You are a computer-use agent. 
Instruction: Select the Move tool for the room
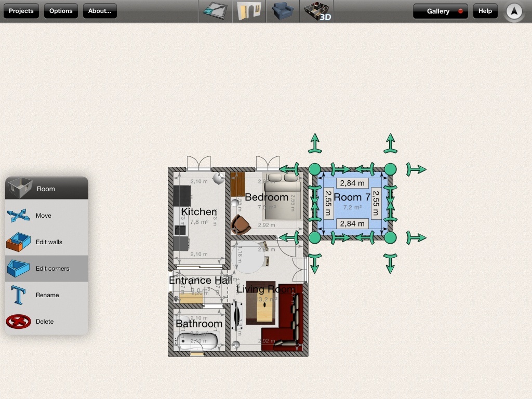[x=44, y=216]
